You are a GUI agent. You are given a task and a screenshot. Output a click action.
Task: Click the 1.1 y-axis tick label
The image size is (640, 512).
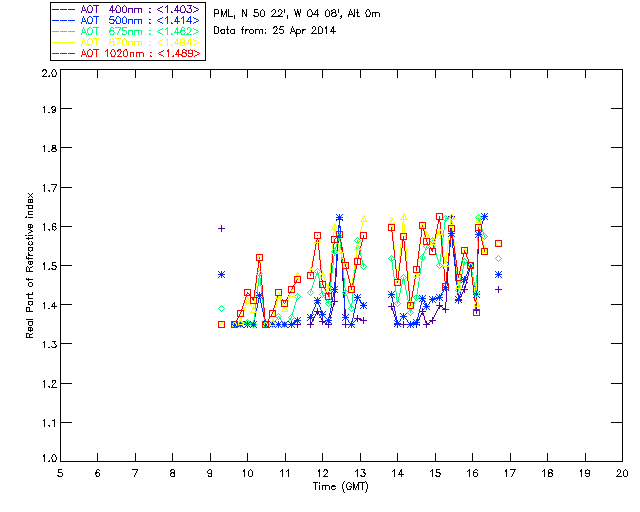[x=49, y=423]
